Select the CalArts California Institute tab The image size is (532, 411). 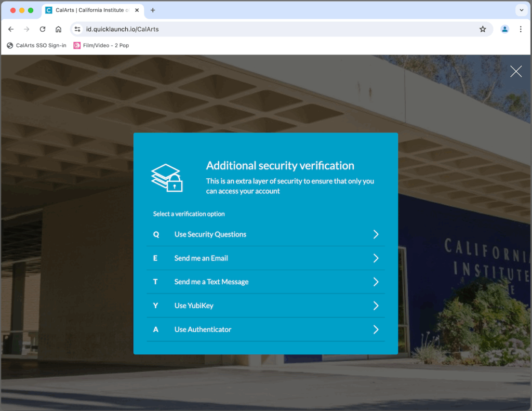(92, 10)
